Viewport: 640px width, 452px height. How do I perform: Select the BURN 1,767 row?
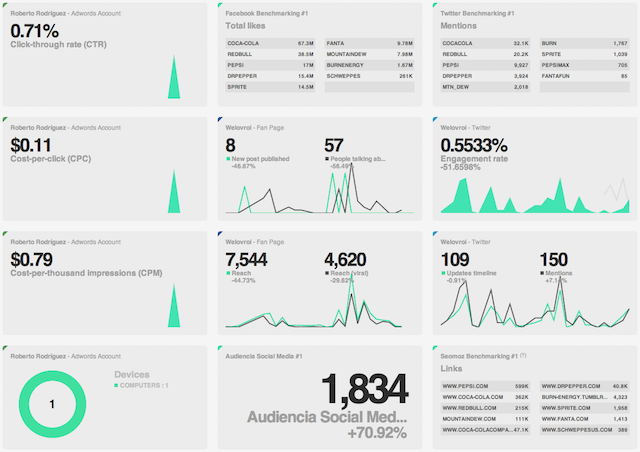click(x=584, y=43)
